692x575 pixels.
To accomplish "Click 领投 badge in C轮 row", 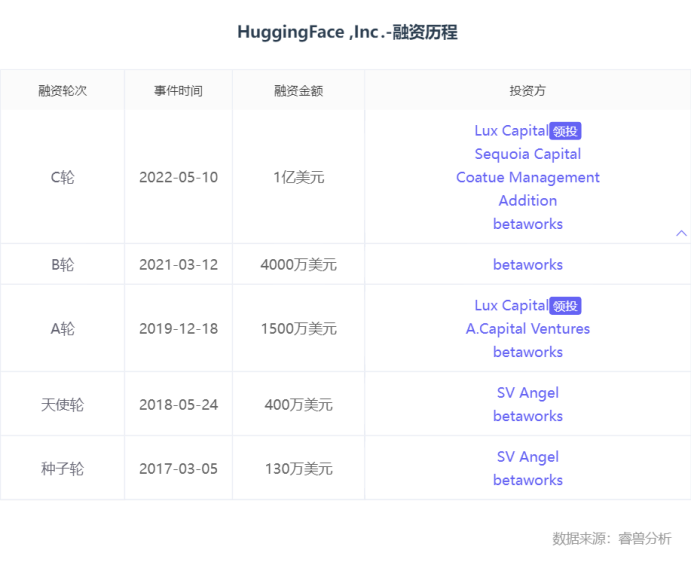I will (x=565, y=131).
